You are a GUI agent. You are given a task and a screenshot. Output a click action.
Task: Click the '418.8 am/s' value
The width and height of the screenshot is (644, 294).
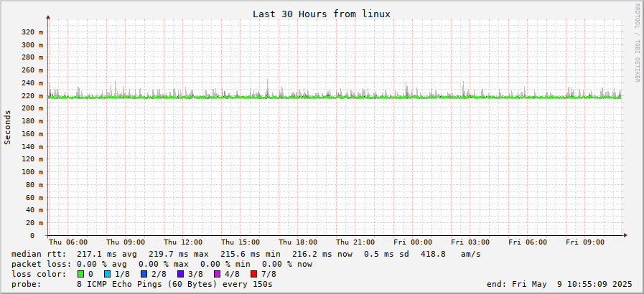451,255
